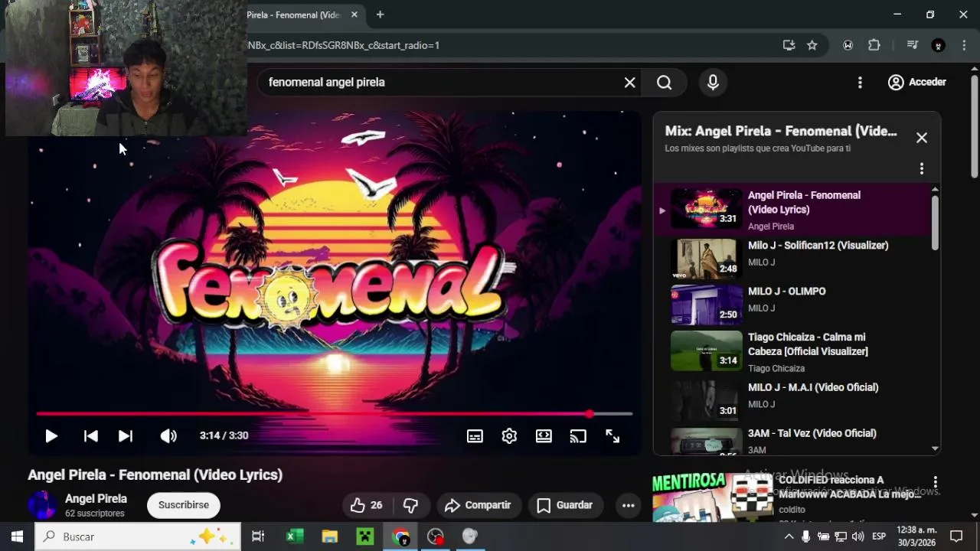Open the Mix playlist options menu

coord(922,168)
